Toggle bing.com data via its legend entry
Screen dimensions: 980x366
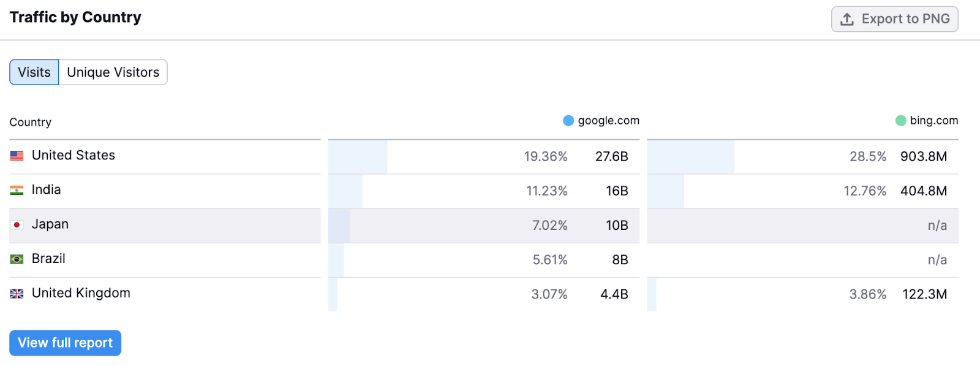926,120
